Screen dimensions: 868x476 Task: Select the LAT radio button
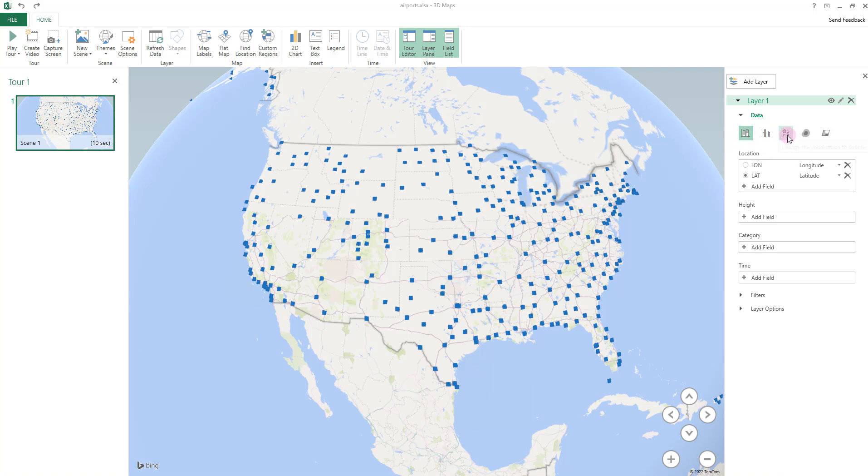click(x=745, y=175)
